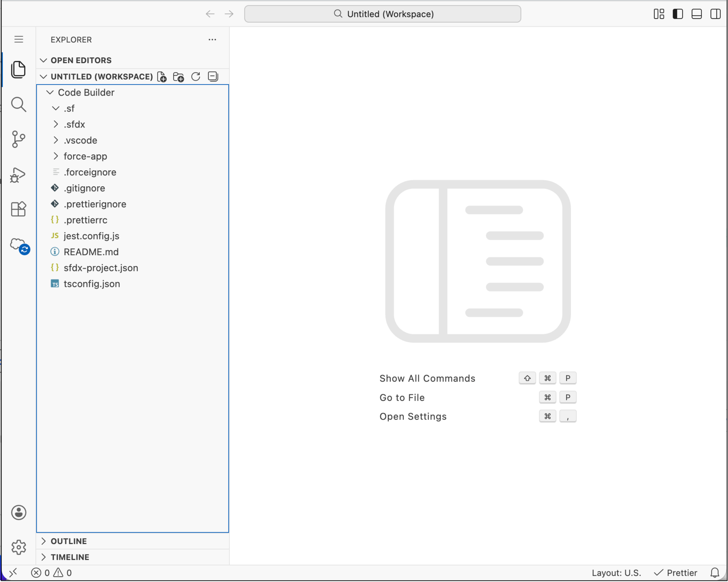Collapse all folders in Explorer
This screenshot has width=728, height=582.
pyautogui.click(x=213, y=76)
